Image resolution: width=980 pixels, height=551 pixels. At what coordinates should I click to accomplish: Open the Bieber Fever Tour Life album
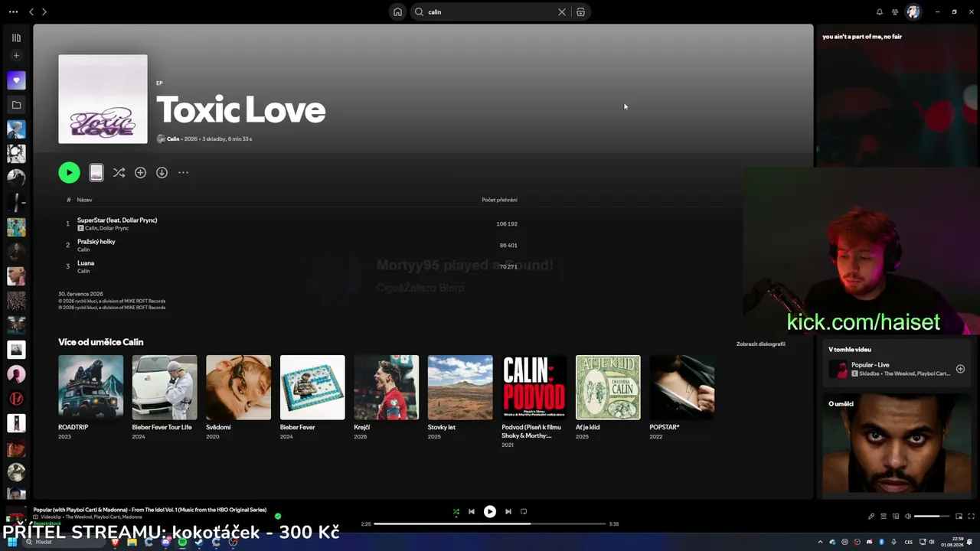click(165, 397)
